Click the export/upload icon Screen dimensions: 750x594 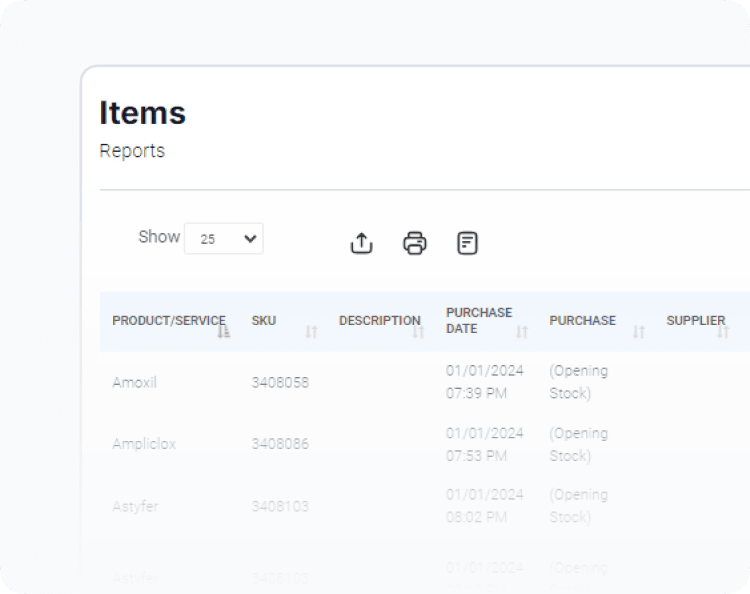coord(361,243)
